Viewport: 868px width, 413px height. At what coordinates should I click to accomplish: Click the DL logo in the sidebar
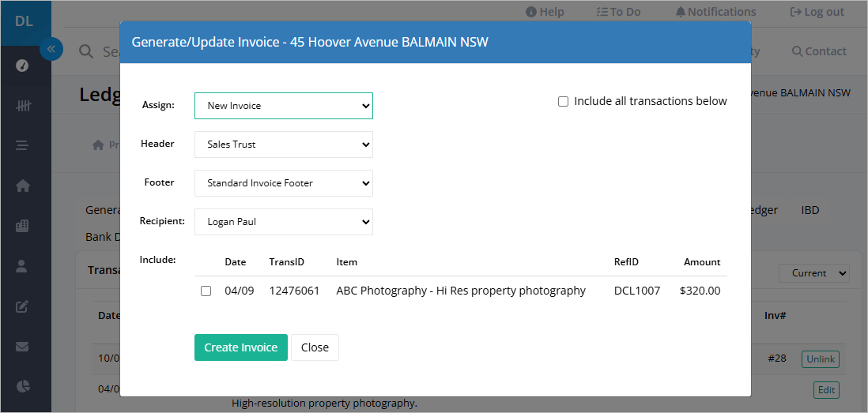(24, 22)
